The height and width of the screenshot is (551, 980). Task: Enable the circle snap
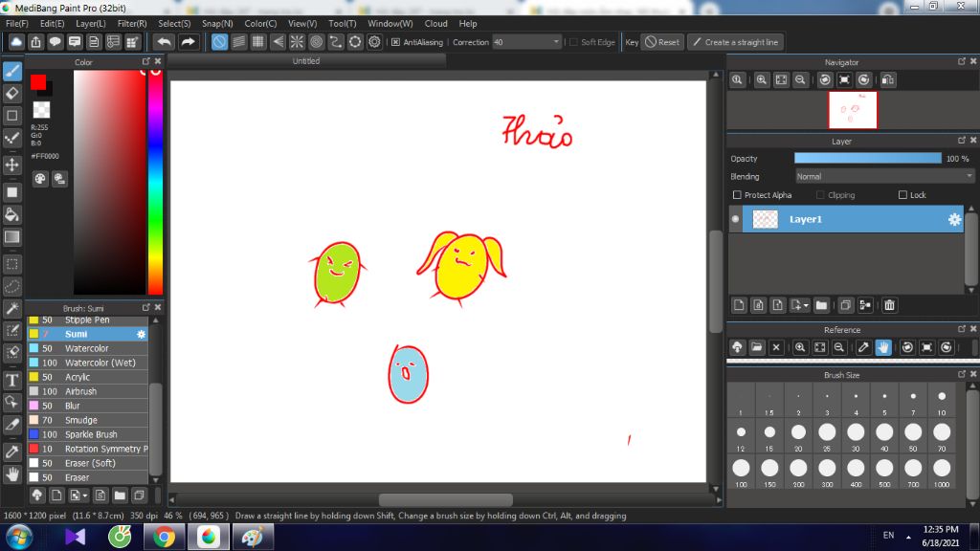coord(316,42)
